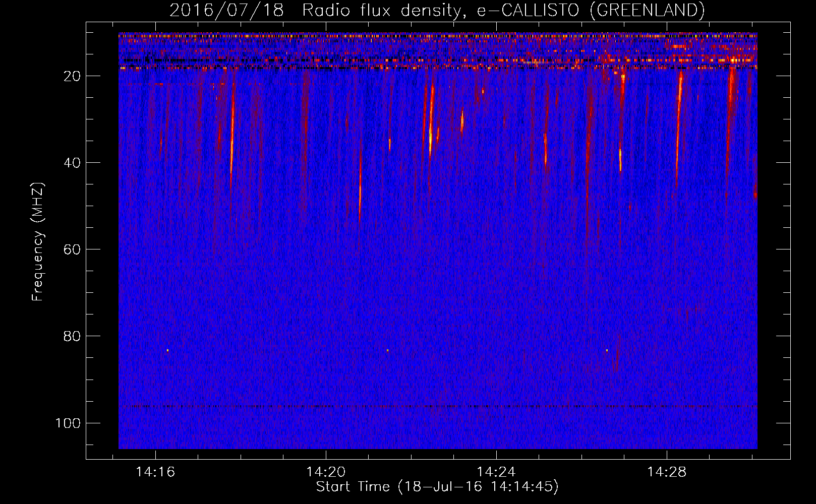
Task: Click the 40 frequency axis label
Action: (x=72, y=163)
